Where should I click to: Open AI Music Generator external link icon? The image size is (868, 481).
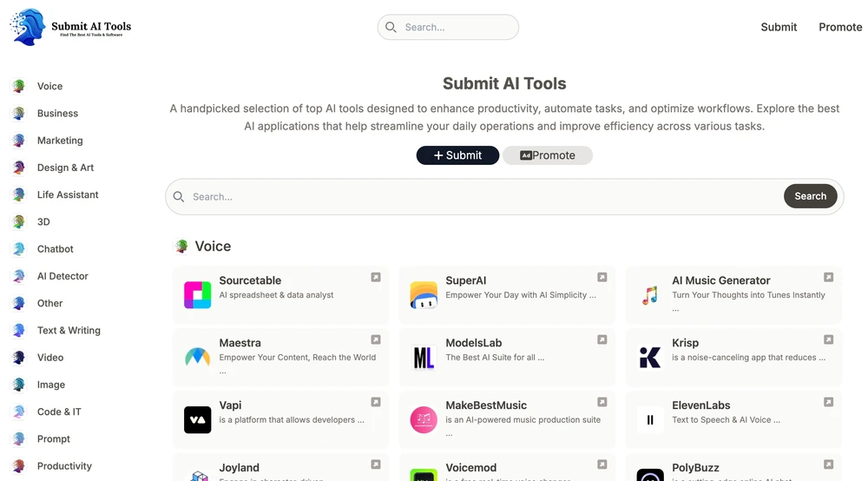point(829,277)
